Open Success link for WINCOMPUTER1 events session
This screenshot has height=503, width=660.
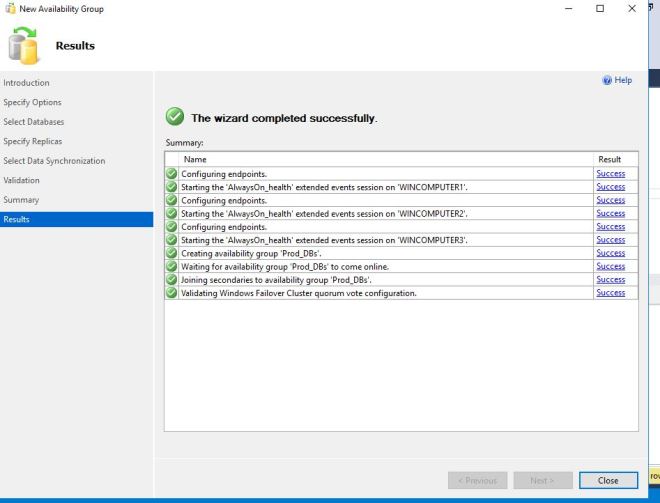[609, 187]
